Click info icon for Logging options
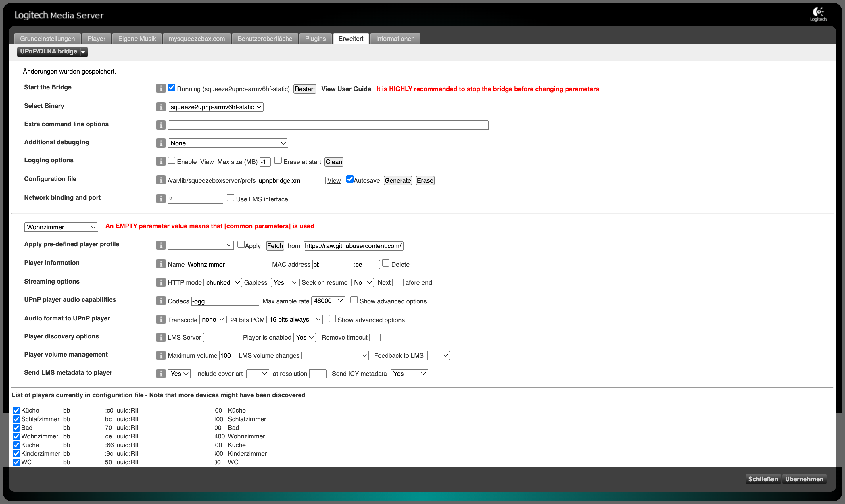The image size is (845, 504). pyautogui.click(x=161, y=161)
